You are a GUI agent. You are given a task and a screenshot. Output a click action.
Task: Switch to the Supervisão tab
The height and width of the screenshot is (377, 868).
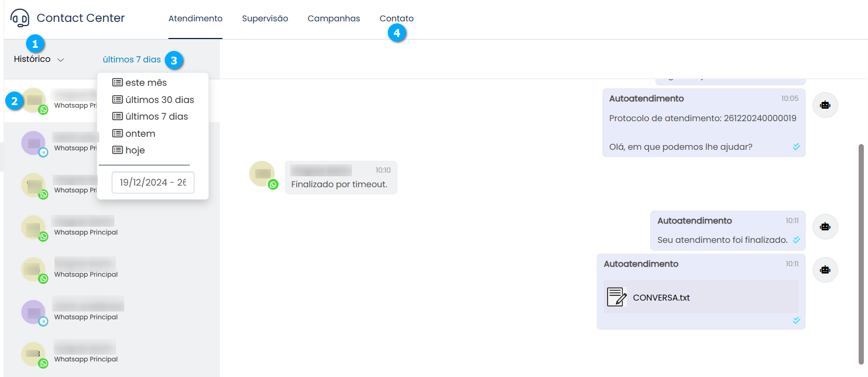265,19
